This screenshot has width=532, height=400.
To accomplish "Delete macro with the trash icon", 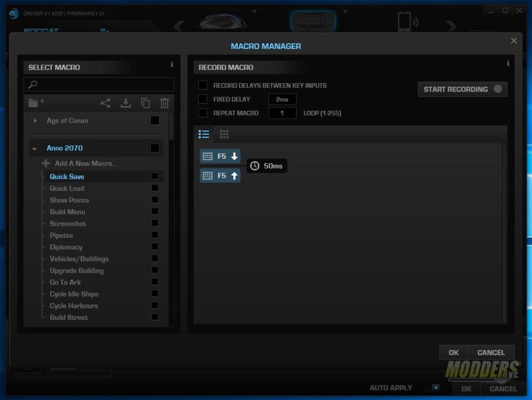I will pos(165,103).
